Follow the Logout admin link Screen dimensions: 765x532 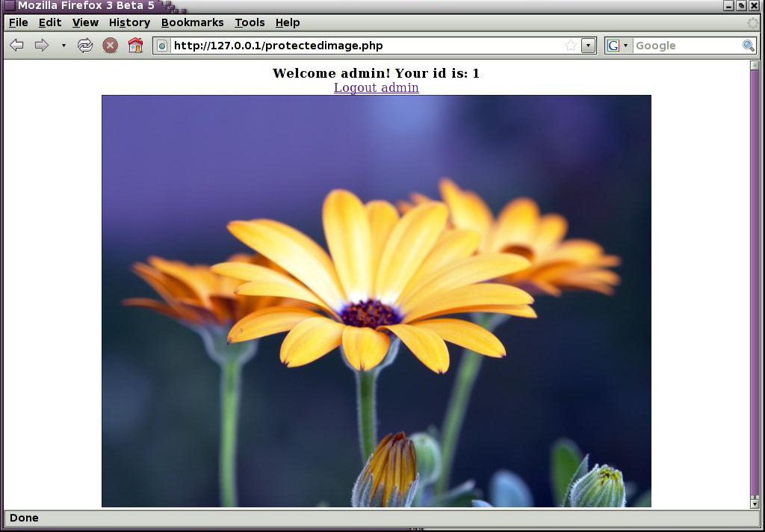click(x=377, y=87)
